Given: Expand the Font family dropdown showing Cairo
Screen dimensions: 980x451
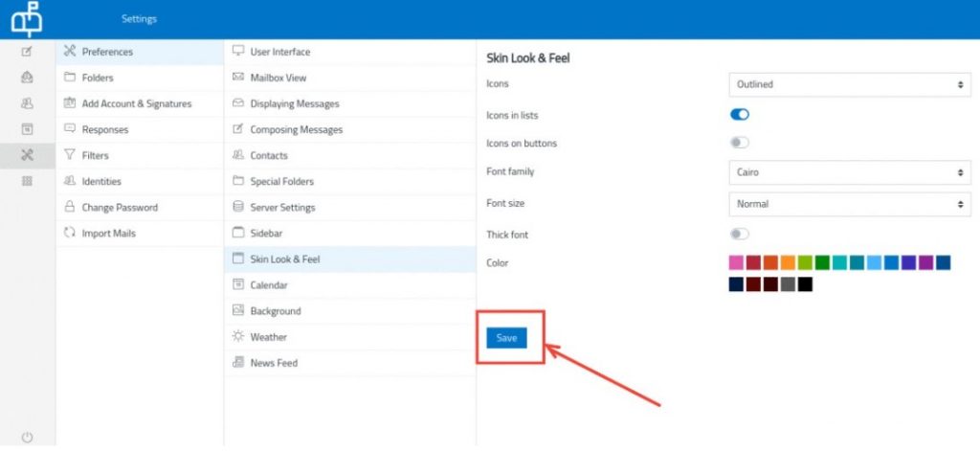Looking at the screenshot, I should [x=849, y=173].
